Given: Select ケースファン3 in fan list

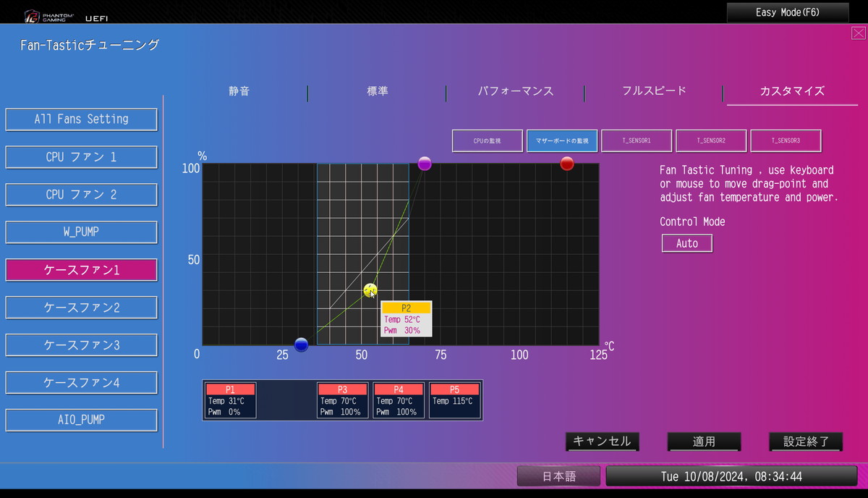Looking at the screenshot, I should coord(82,345).
